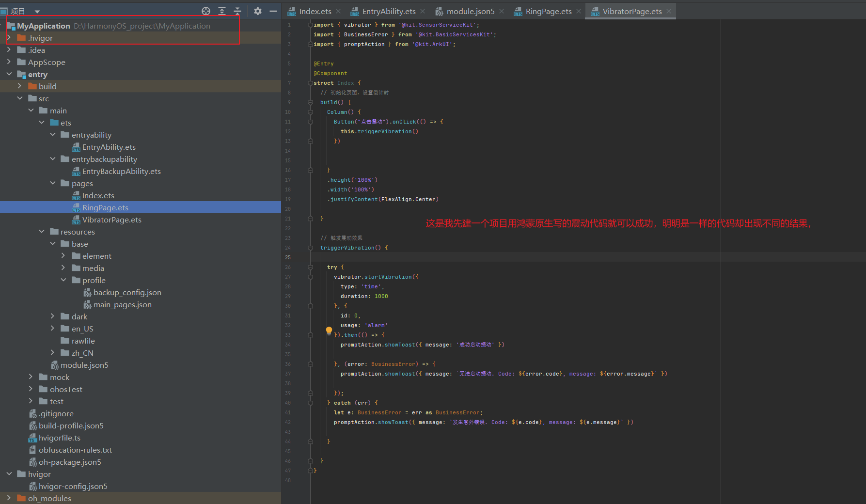Fold the triggerVibration method block

[310, 248]
